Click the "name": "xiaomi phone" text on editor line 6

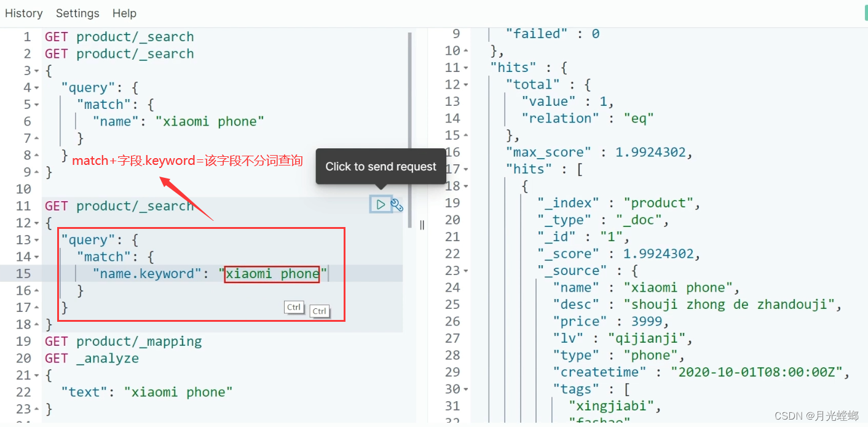coord(178,122)
